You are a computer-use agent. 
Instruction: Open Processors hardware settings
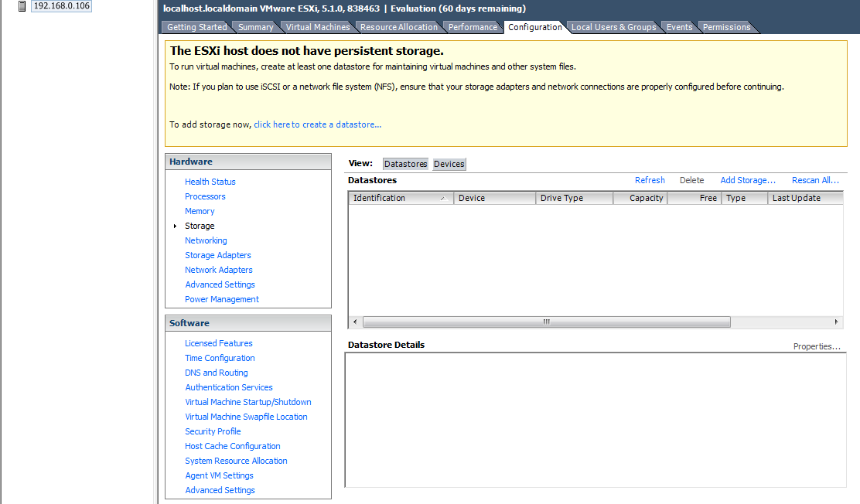[205, 196]
